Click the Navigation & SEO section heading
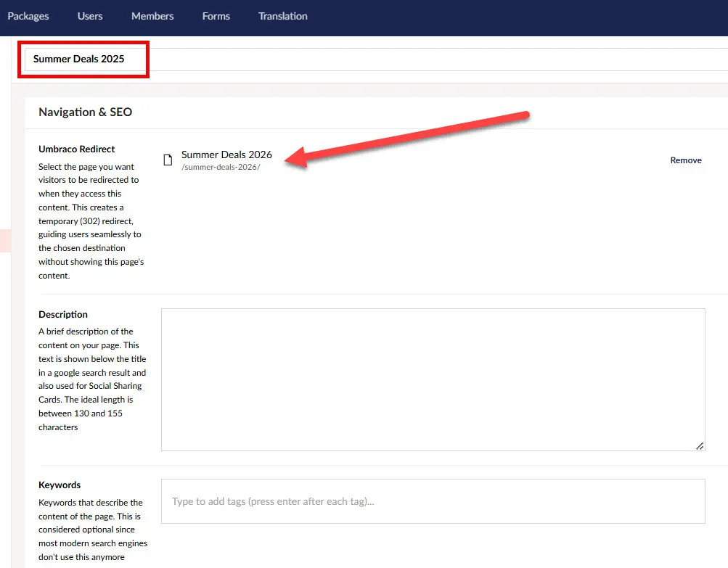 [x=85, y=112]
